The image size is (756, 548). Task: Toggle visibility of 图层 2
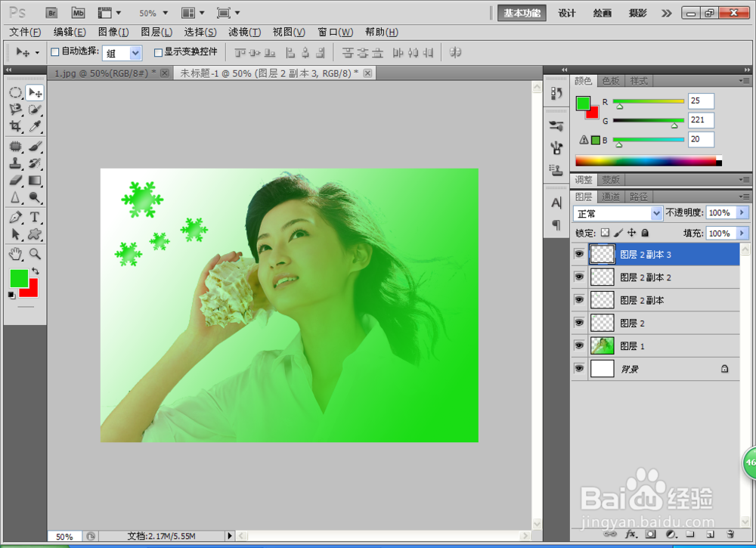[x=579, y=323]
